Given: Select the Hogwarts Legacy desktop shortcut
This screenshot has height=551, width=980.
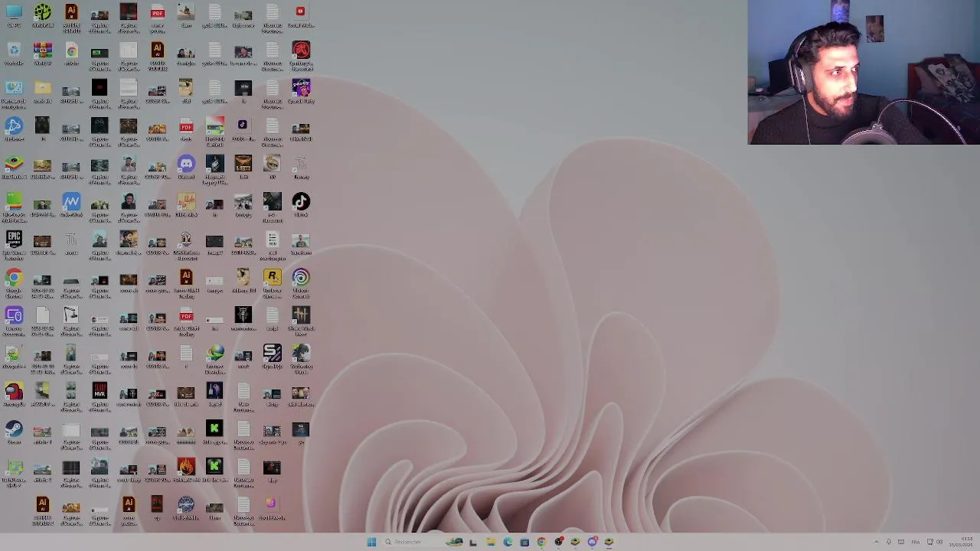Looking at the screenshot, I should (215, 165).
